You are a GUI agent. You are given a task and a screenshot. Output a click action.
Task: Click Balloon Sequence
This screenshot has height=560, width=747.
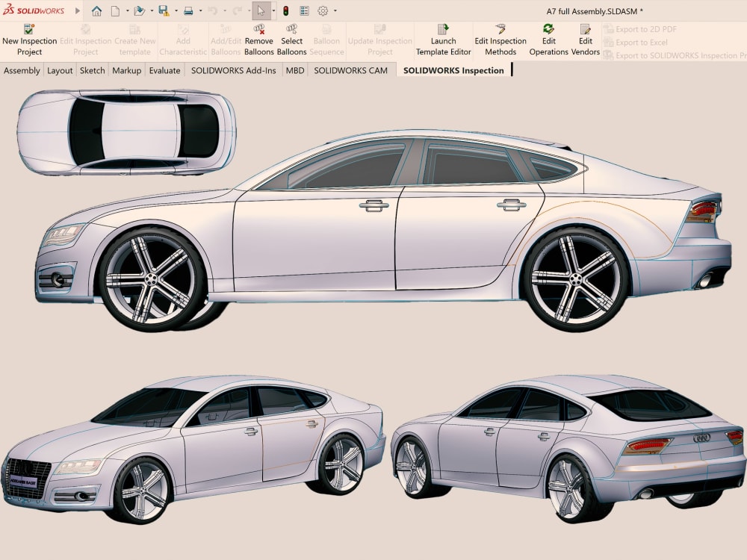(x=326, y=40)
